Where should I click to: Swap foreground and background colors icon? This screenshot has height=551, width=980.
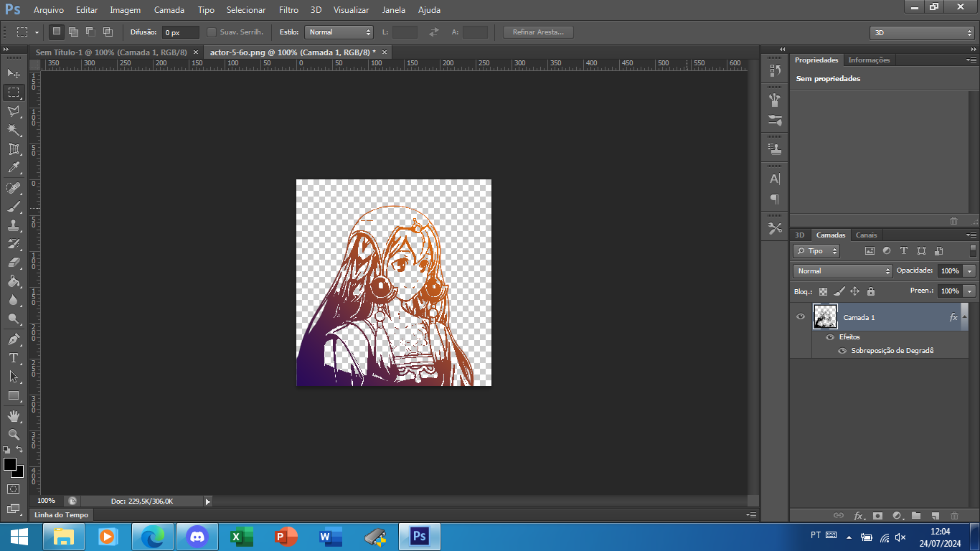19,449
